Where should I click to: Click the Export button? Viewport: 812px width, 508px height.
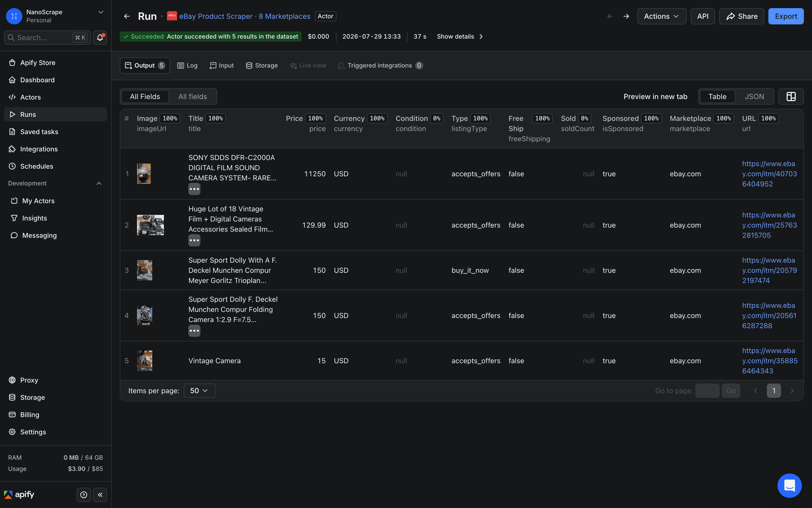coord(786,16)
